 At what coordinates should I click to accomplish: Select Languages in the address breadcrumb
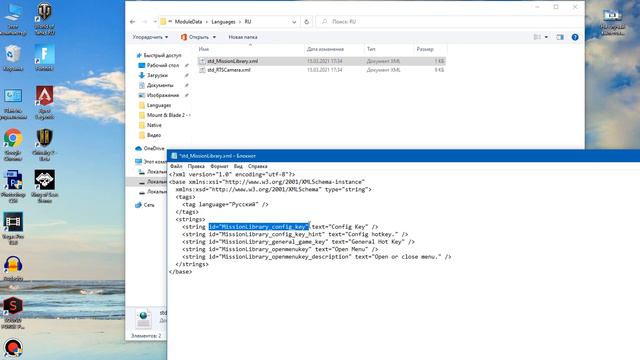pos(223,22)
